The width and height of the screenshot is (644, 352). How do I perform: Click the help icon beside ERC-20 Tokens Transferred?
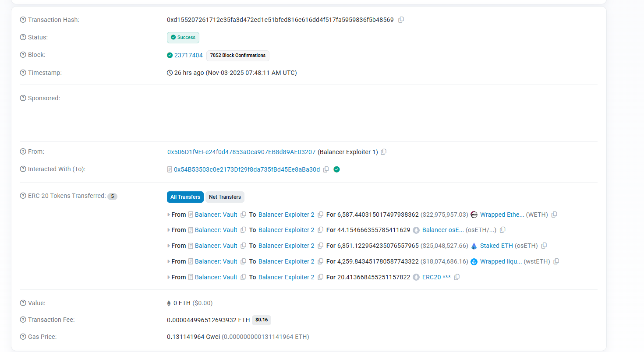23,196
